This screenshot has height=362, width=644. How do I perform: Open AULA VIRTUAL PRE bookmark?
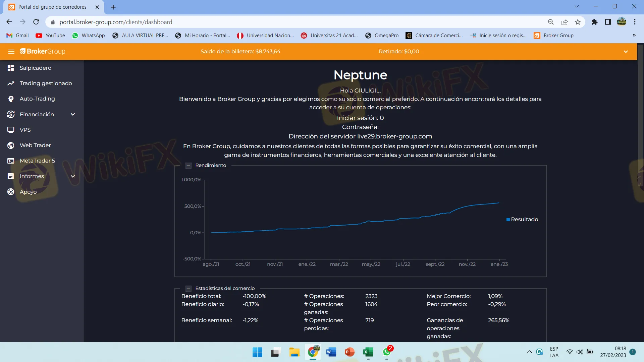click(140, 36)
